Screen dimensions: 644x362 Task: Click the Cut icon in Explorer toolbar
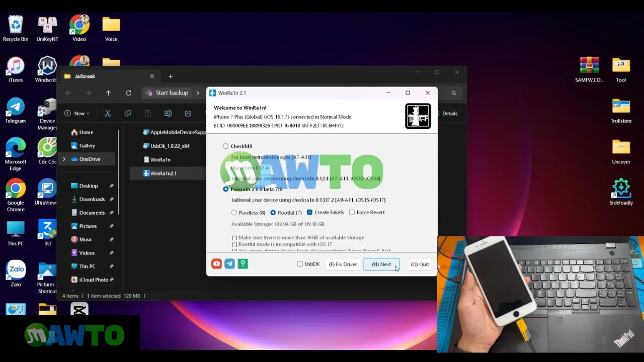coord(107,114)
